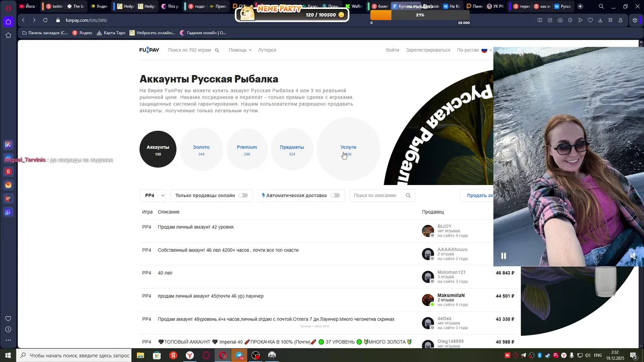Pause the video overlay playback
Screen dimensions: 644x362
pos(503,256)
